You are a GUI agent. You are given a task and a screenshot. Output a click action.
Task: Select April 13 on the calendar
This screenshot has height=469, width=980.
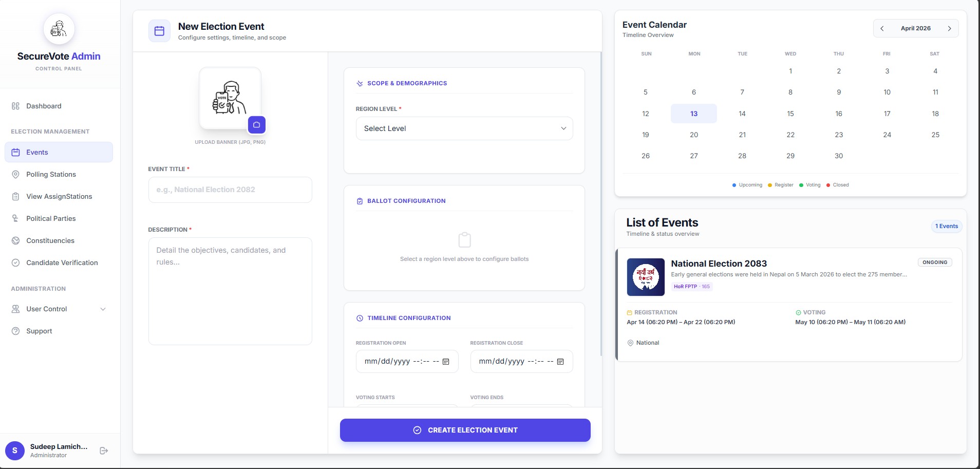tap(693, 114)
